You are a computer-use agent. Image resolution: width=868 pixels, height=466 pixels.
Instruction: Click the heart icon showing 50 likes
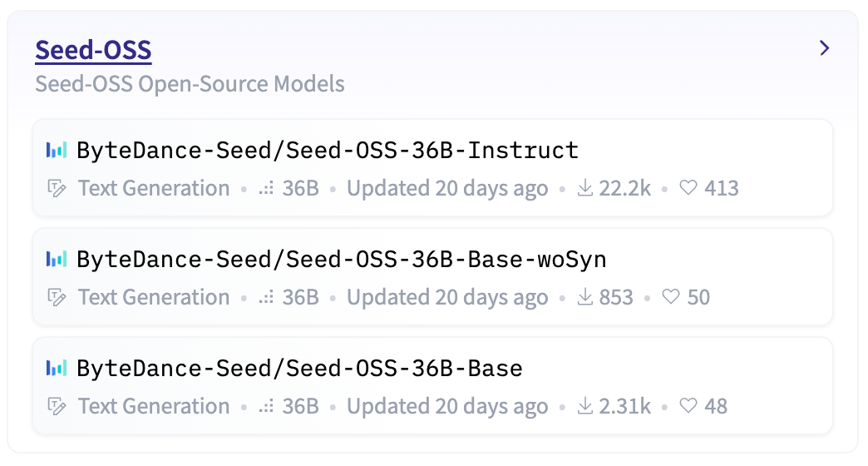pyautogui.click(x=671, y=298)
